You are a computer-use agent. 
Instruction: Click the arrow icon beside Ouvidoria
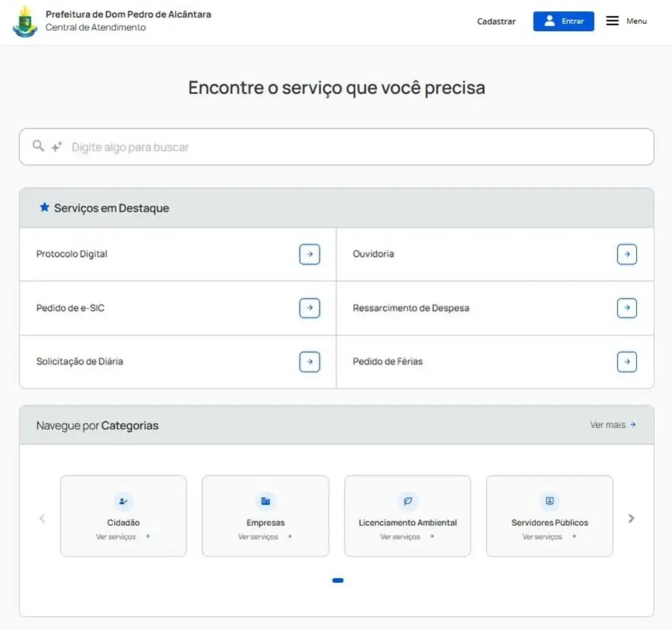627,254
